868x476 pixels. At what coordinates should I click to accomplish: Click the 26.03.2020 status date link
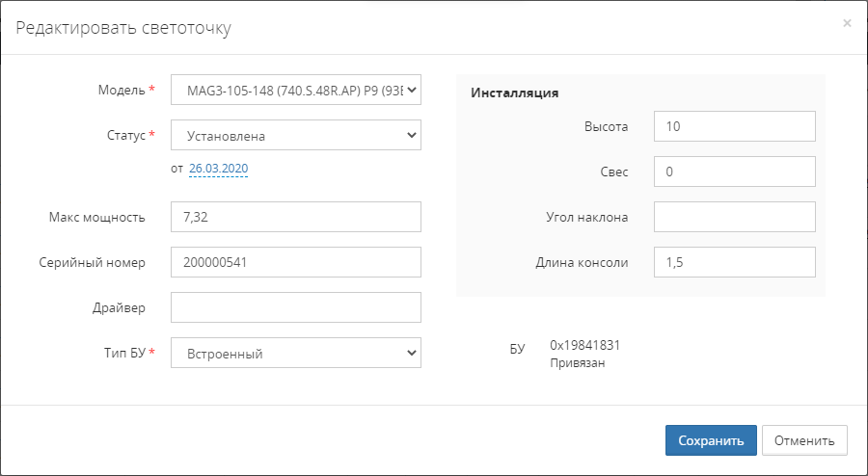(219, 169)
